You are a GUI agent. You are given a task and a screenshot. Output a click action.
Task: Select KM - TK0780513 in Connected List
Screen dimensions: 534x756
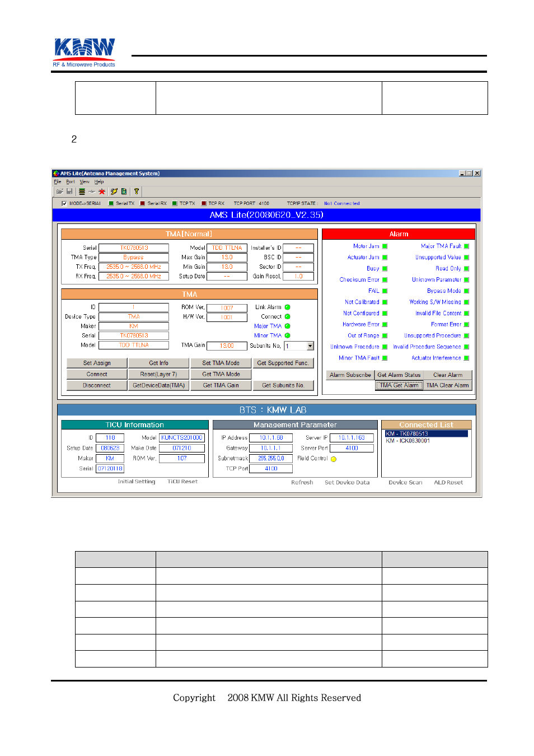(x=426, y=434)
